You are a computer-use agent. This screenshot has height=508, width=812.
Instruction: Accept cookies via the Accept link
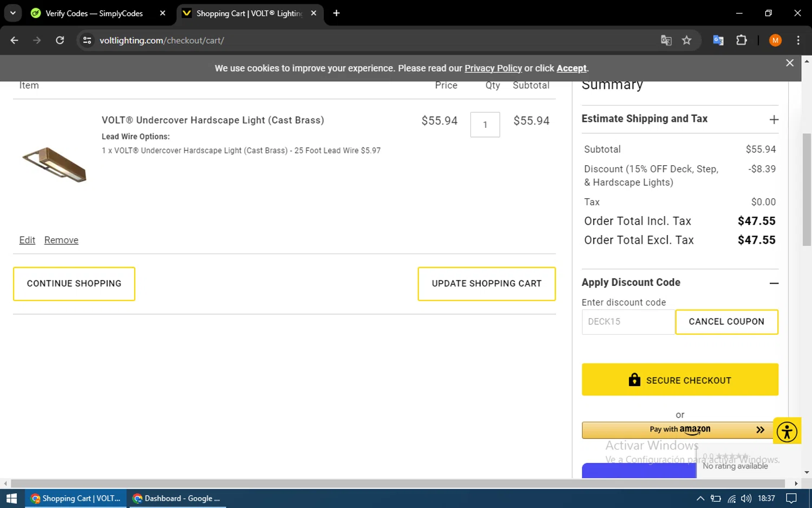(571, 68)
